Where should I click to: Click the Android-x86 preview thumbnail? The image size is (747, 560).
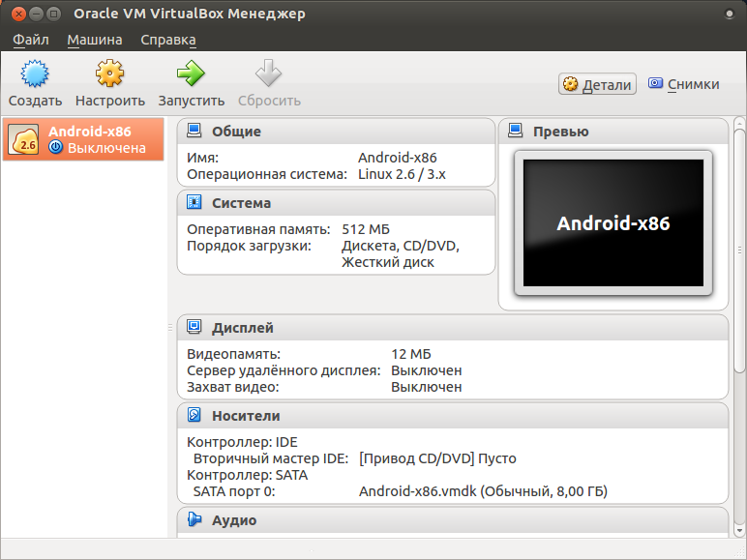coord(613,222)
